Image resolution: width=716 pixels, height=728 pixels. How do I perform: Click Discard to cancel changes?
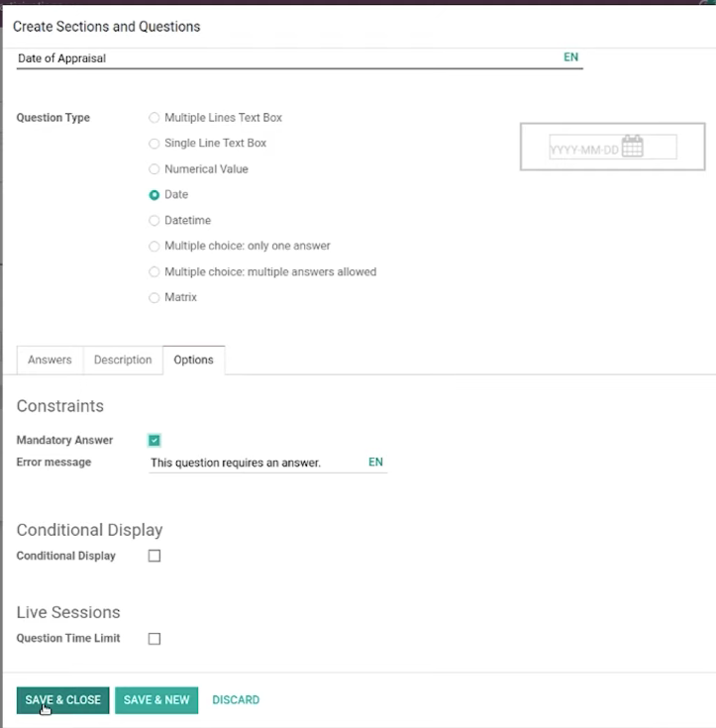(x=236, y=700)
